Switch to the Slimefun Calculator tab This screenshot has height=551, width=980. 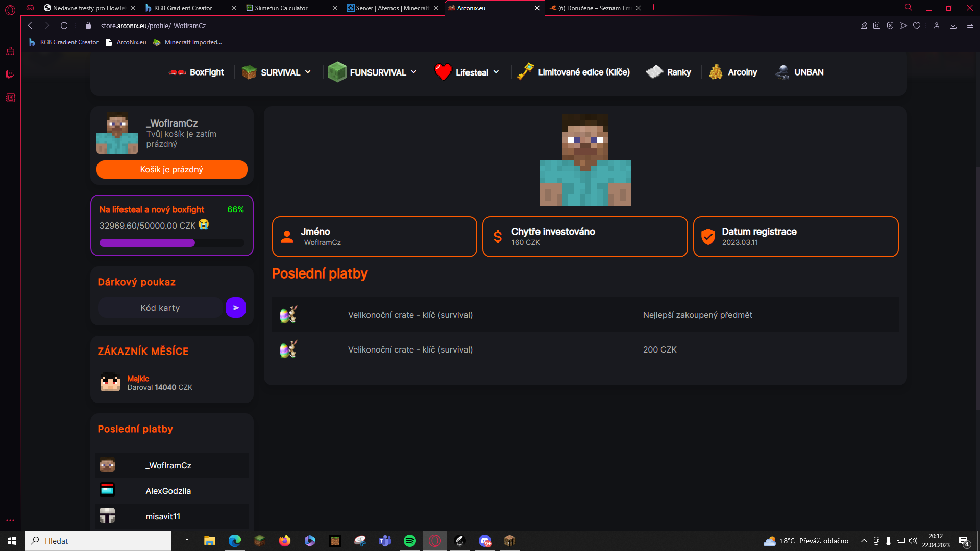[x=281, y=8]
